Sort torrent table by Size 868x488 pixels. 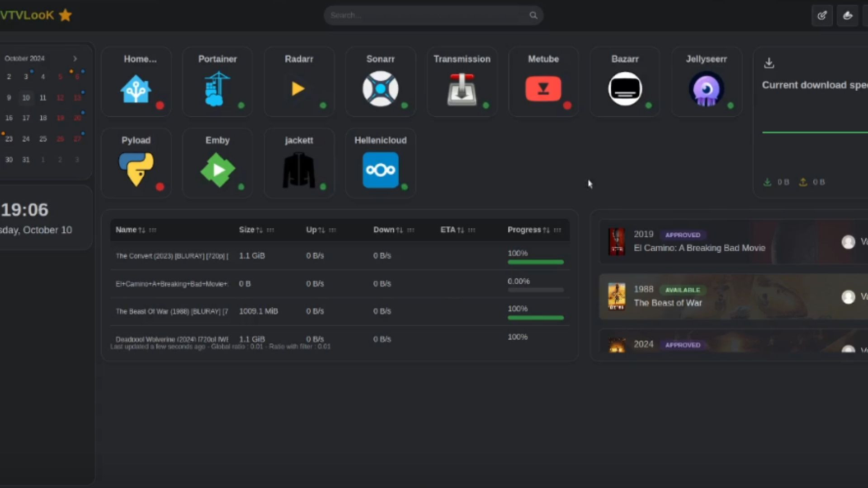pyautogui.click(x=259, y=230)
